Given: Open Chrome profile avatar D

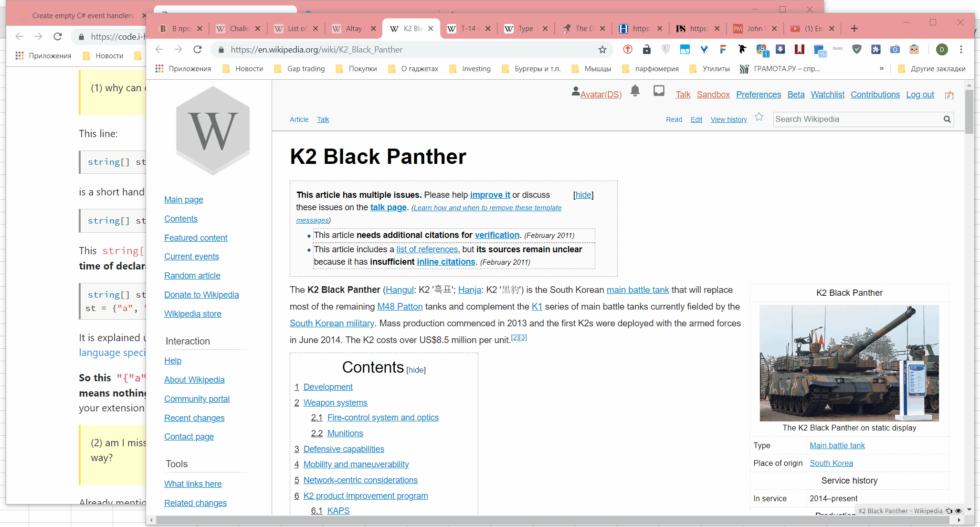Looking at the screenshot, I should click(x=942, y=49).
